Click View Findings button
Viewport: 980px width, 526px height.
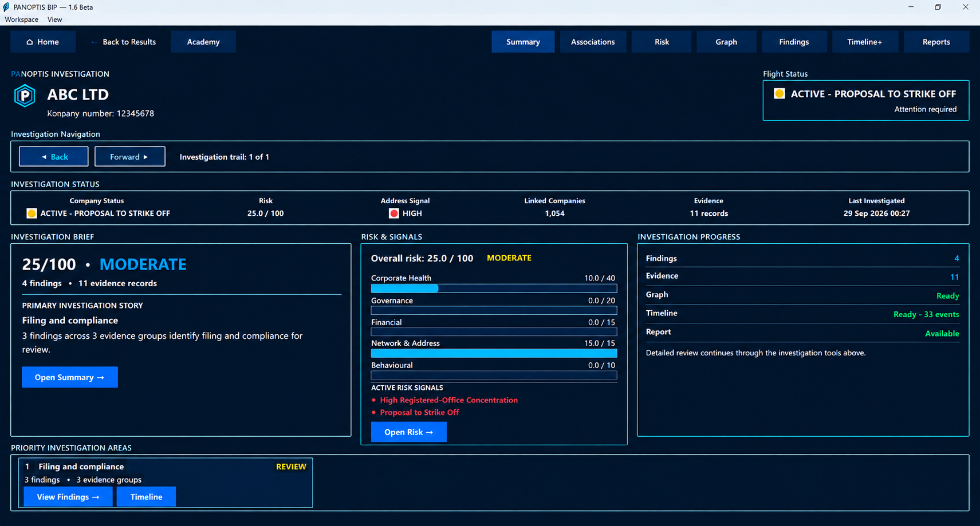(x=68, y=497)
